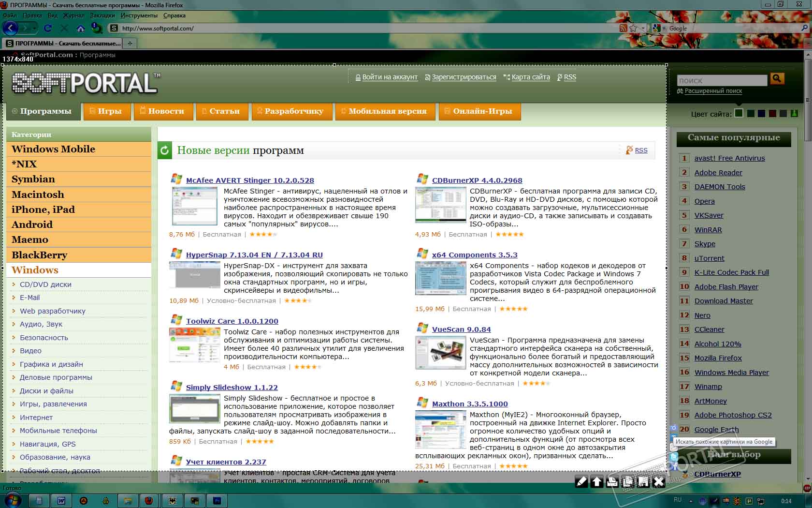Click the McAfee AVERT Stinger Windows flag icon
Image resolution: width=812 pixels, height=508 pixels.
[176, 179]
